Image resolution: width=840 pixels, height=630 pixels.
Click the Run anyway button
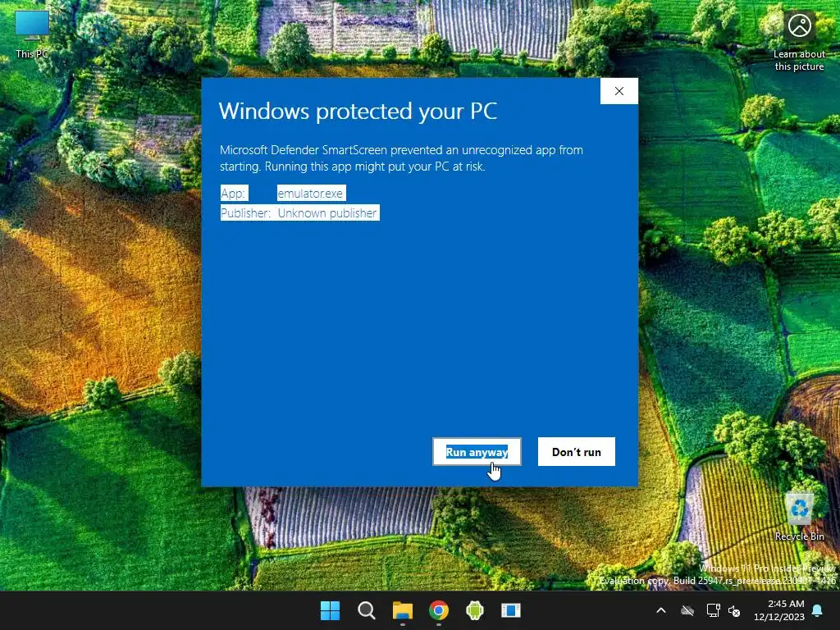coord(477,452)
